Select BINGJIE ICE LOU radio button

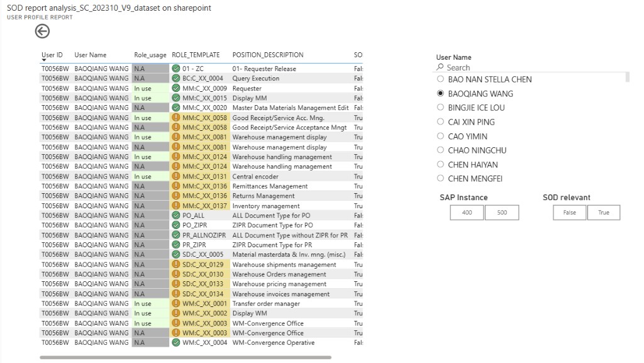point(440,107)
